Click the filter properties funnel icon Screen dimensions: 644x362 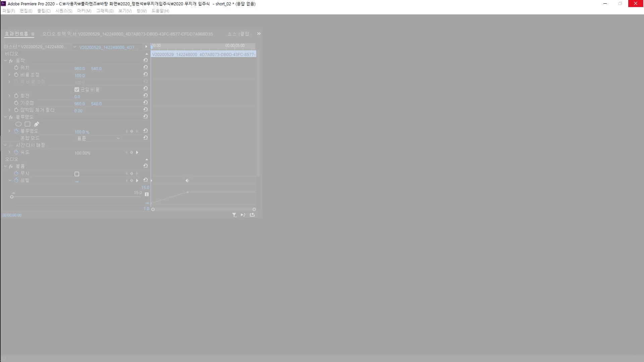[234, 215]
